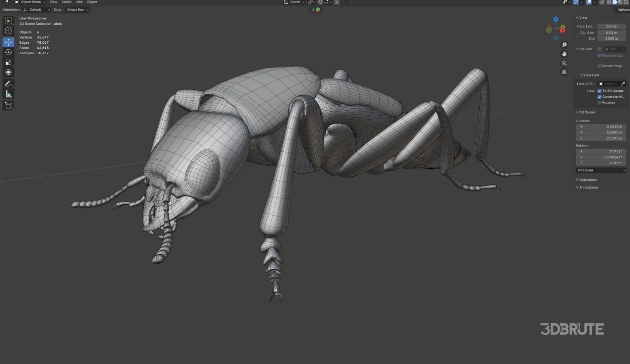
Task: Toggle X-ray mode icon
Action: [602, 2]
